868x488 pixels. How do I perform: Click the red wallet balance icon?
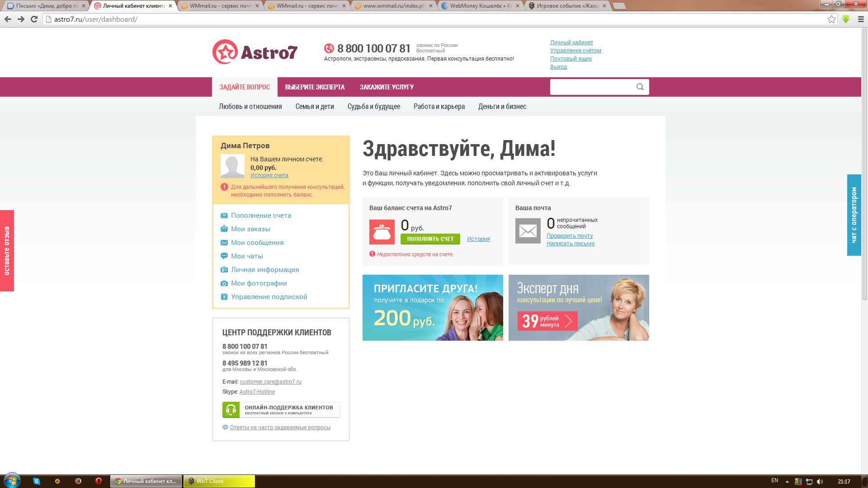pos(382,232)
